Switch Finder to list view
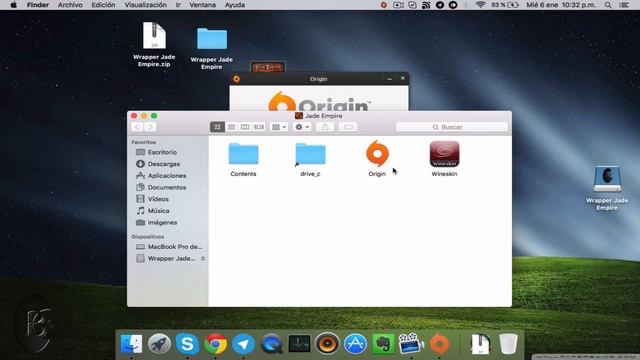 (231, 127)
